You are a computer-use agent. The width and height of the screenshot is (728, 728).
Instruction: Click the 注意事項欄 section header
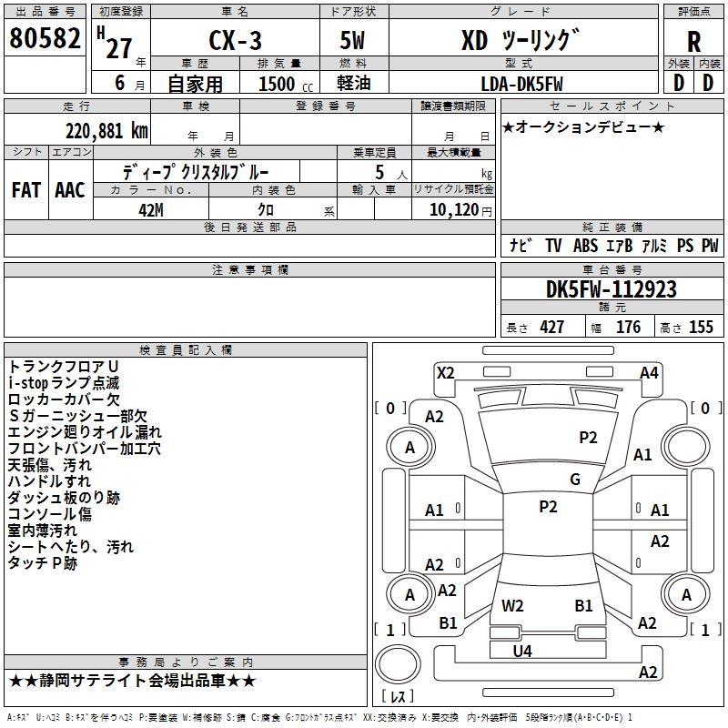point(249,269)
